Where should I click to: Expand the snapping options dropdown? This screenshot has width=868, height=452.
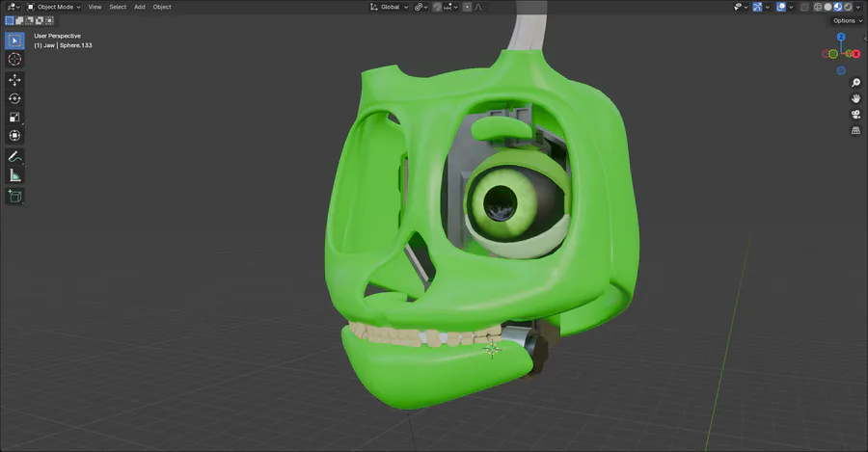451,7
